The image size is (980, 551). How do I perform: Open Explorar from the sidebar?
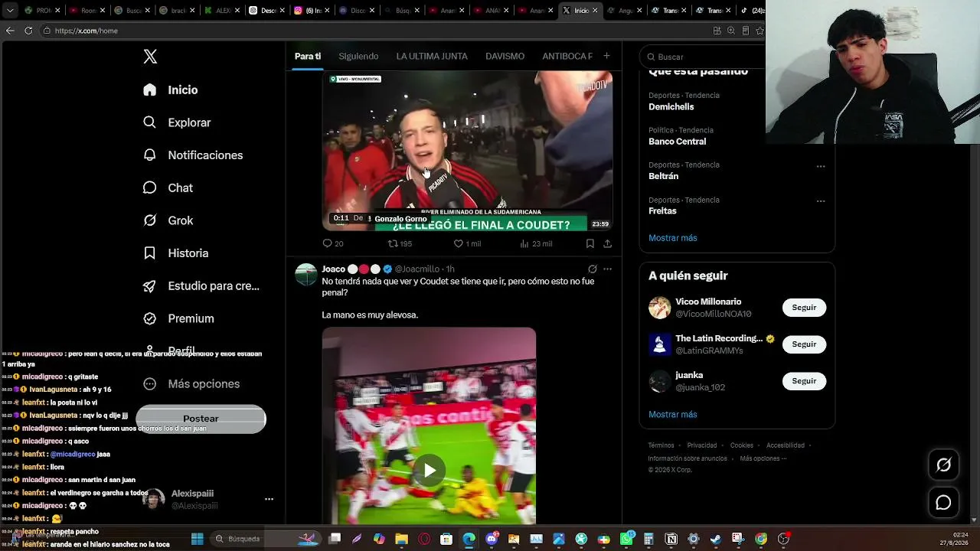click(177, 122)
